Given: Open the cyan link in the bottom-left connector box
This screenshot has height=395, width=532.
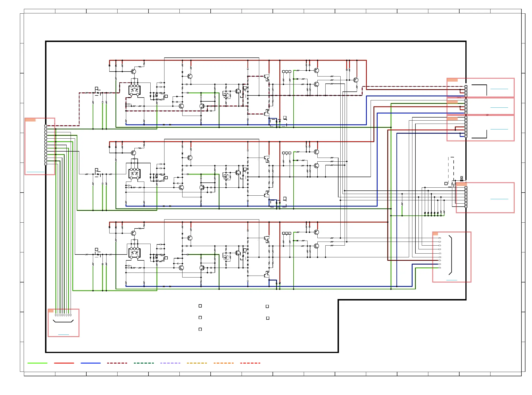Looking at the screenshot, I should point(63,334).
